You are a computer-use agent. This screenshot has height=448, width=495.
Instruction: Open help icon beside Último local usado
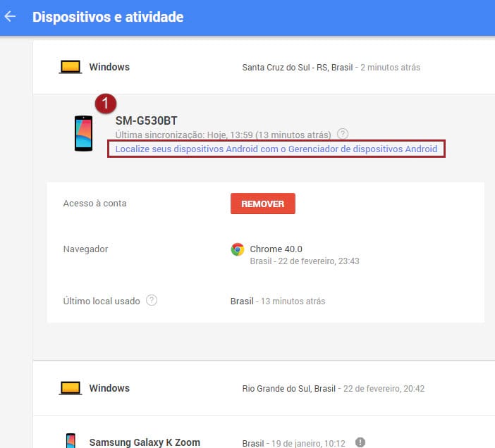(152, 300)
